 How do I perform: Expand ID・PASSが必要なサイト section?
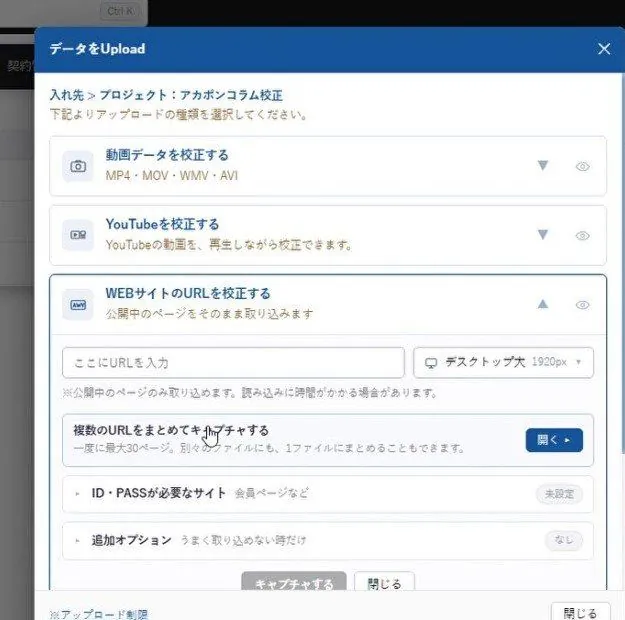coord(328,494)
